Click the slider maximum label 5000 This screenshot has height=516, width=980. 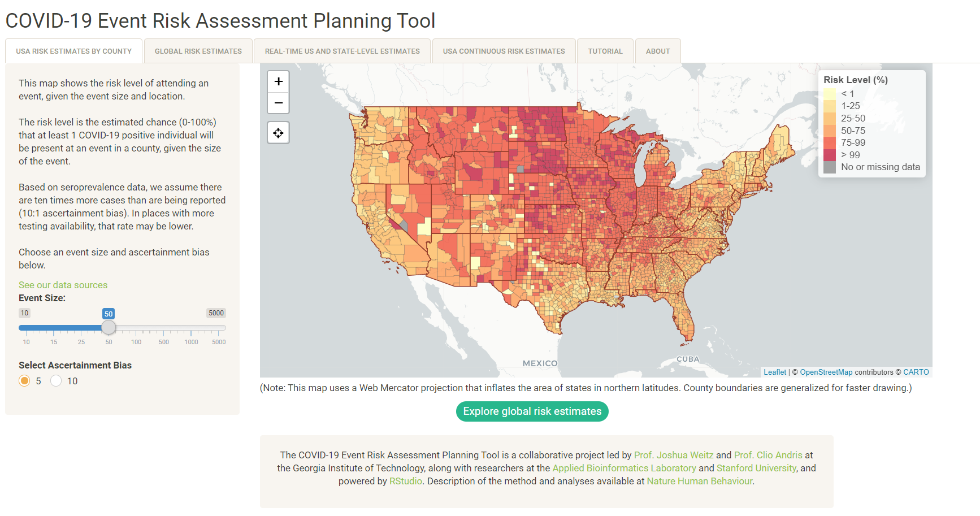click(x=216, y=313)
